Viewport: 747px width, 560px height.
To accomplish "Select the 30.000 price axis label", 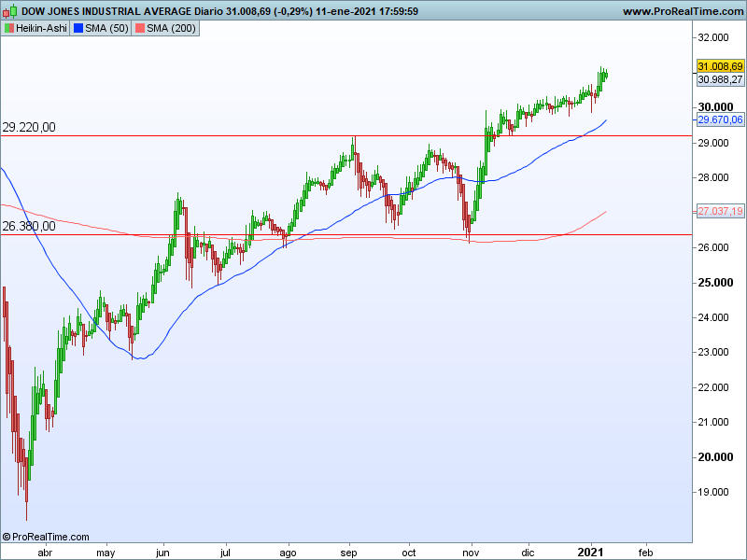I will point(715,107).
